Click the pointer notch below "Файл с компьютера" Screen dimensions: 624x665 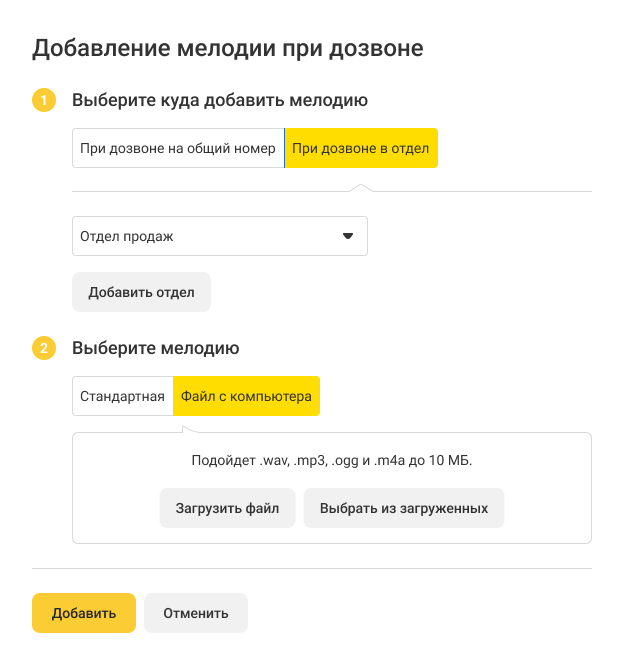tap(189, 430)
